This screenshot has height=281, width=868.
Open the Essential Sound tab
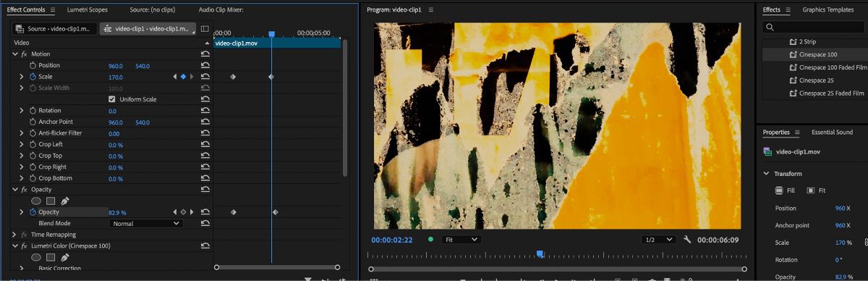[x=832, y=133]
